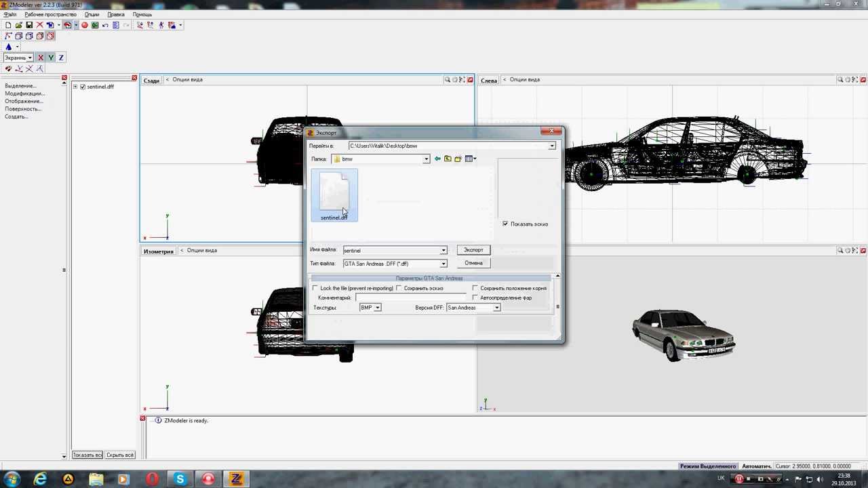Open the Текстуры BMP dropdown
Viewport: 868px width, 488px height.
378,308
